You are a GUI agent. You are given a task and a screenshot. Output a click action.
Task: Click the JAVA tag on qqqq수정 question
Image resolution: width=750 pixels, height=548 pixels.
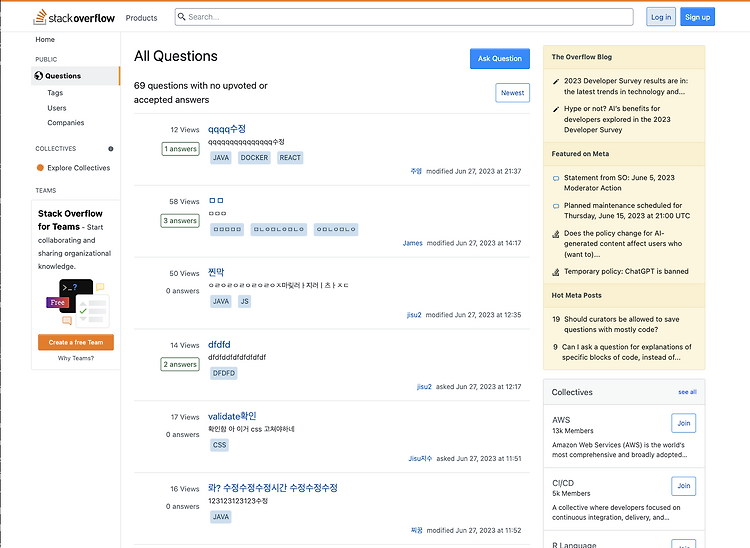coord(221,158)
